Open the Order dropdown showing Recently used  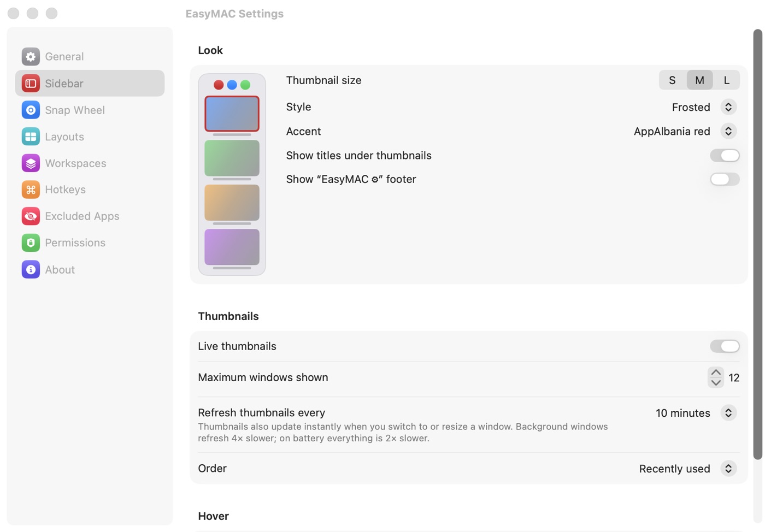click(688, 469)
